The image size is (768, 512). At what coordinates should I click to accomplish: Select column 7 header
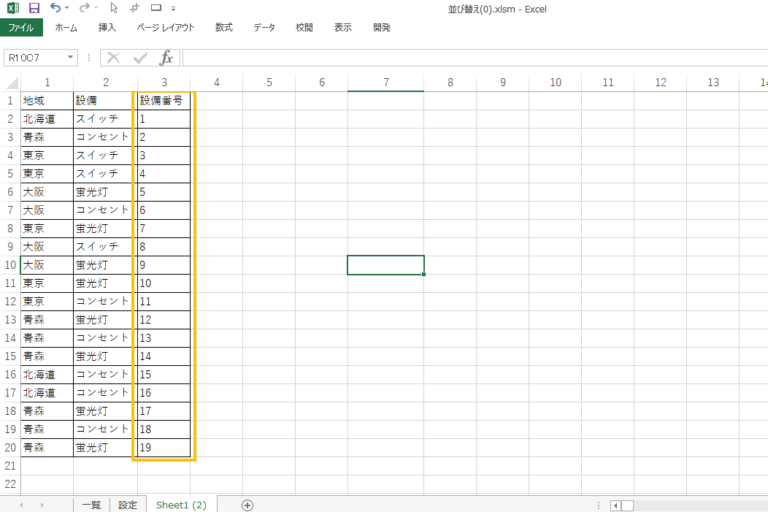pyautogui.click(x=385, y=82)
